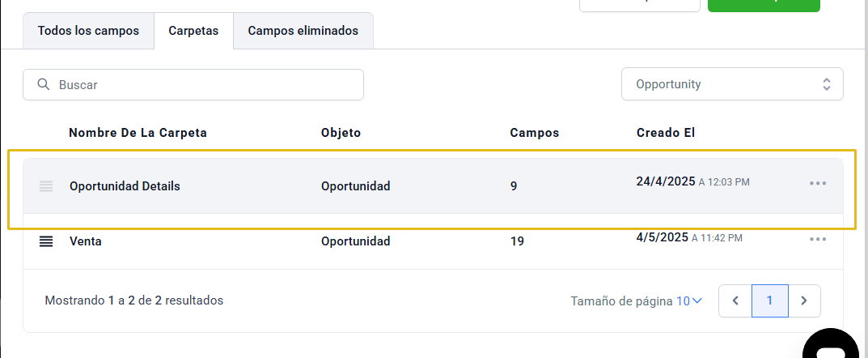Click the drag handle icon beside Venta
The height and width of the screenshot is (358, 868).
click(46, 241)
